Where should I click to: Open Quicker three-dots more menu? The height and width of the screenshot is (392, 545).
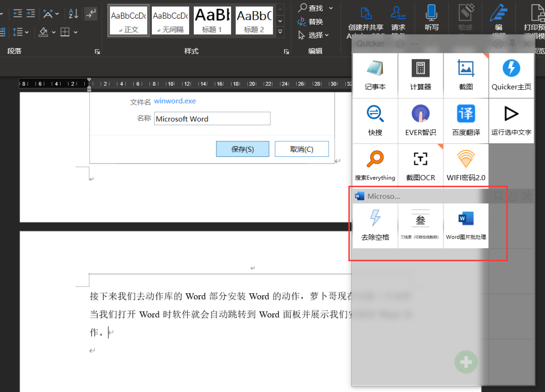(414, 44)
